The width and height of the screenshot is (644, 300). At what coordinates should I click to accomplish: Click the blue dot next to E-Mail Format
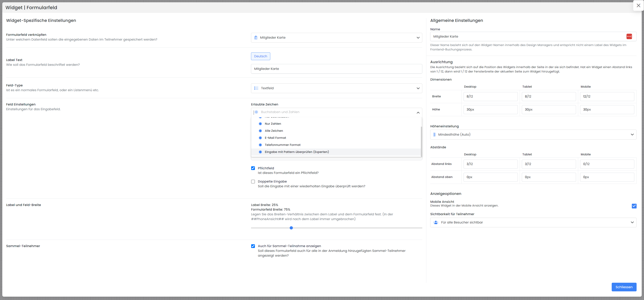tap(260, 138)
